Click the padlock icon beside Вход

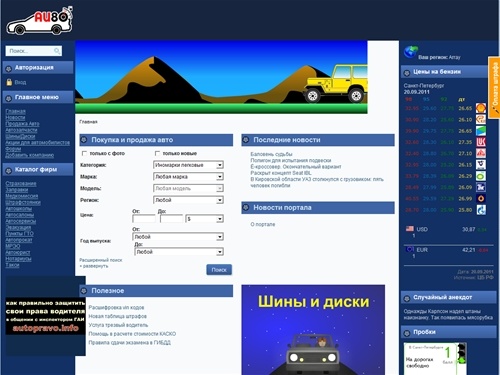(x=9, y=82)
